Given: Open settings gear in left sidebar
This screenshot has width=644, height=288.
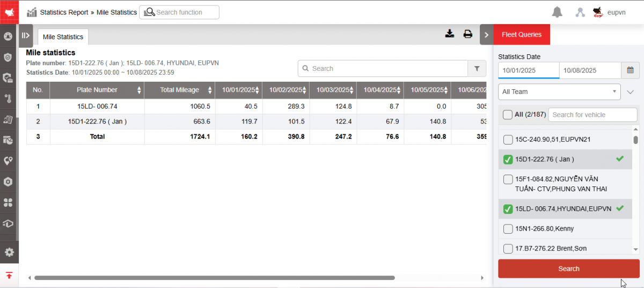Looking at the screenshot, I should pyautogui.click(x=9, y=252).
